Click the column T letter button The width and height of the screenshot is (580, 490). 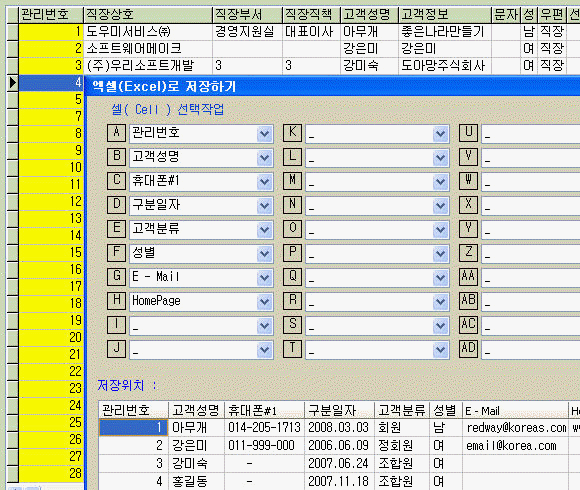coord(293,349)
